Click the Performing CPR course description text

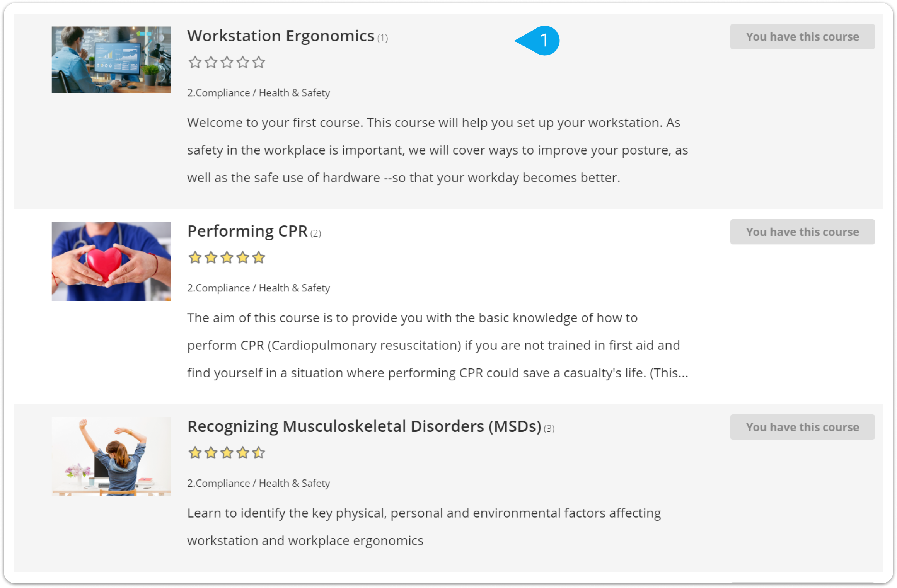438,345
